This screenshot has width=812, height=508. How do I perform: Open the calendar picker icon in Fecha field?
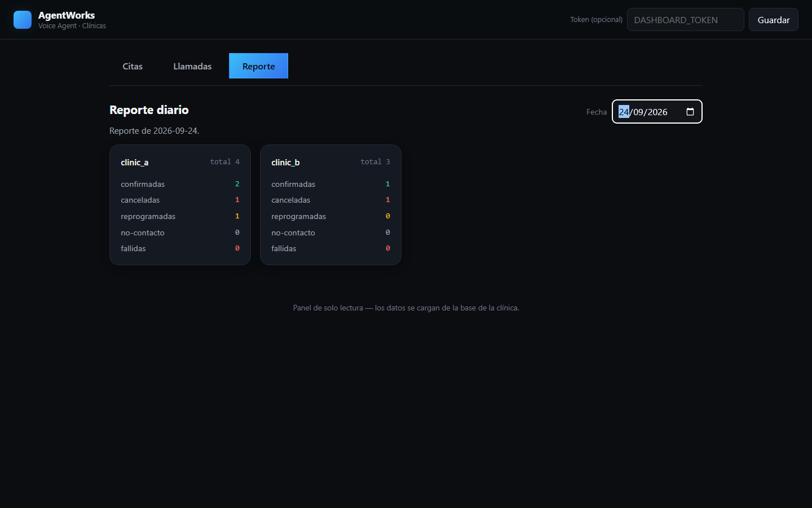tap(690, 112)
